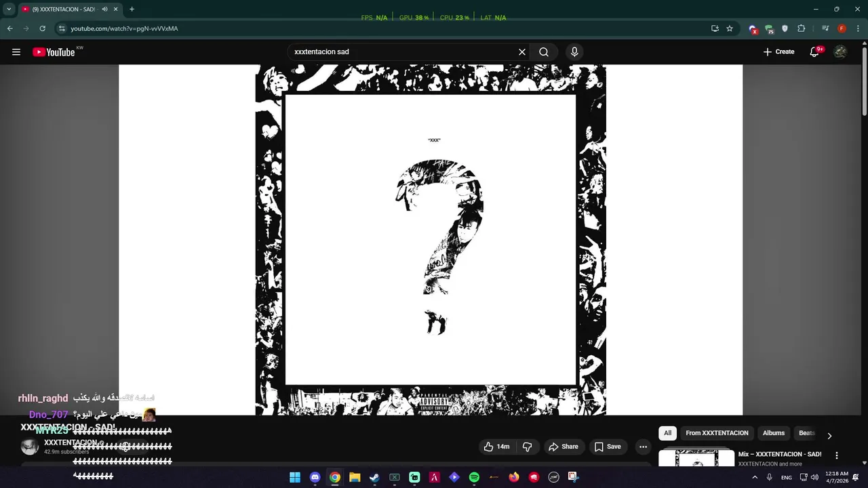Go back in browser history
Screen dimensions: 868x488
coord(9,28)
